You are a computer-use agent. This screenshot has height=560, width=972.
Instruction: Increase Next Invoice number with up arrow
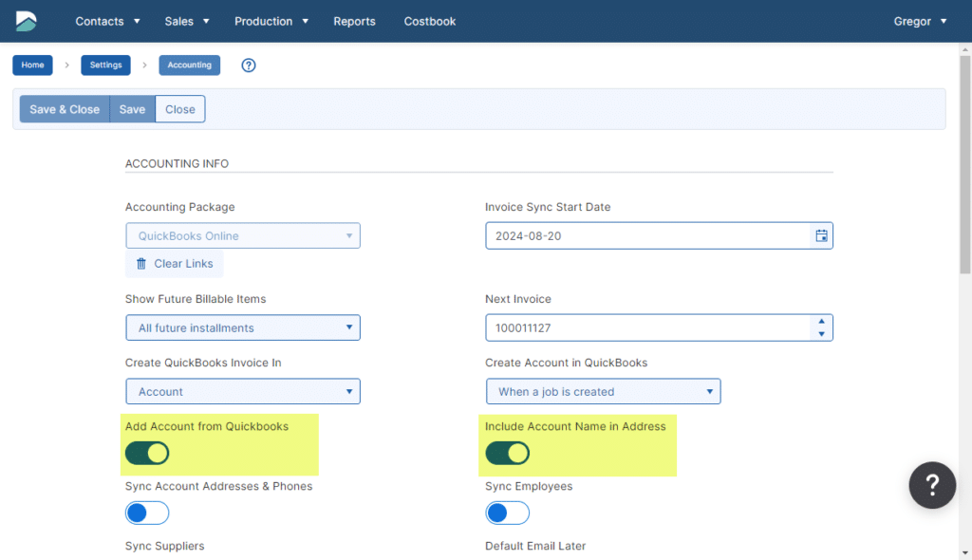(821, 322)
